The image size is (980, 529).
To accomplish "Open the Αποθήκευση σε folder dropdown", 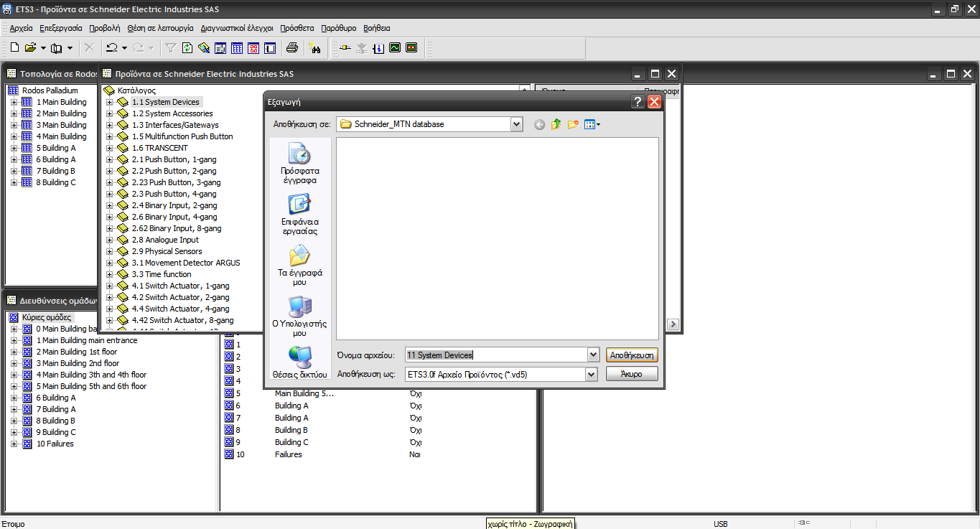I will (517, 124).
